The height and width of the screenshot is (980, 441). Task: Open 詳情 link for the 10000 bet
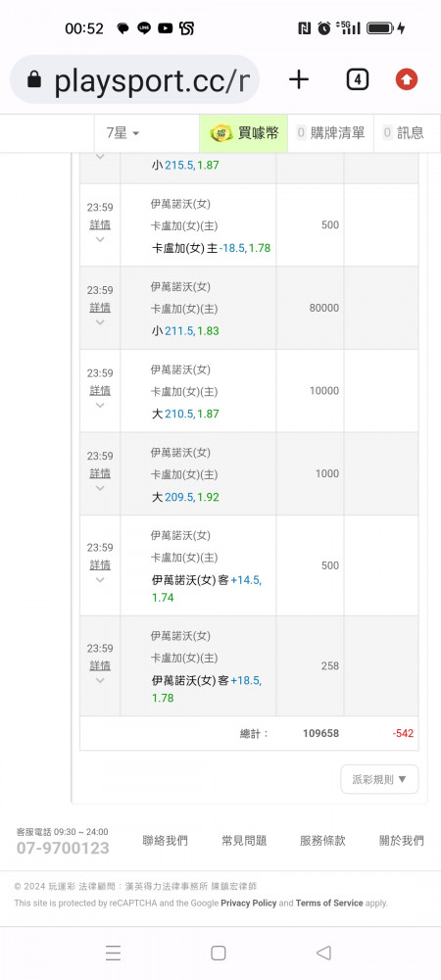[x=100, y=391]
